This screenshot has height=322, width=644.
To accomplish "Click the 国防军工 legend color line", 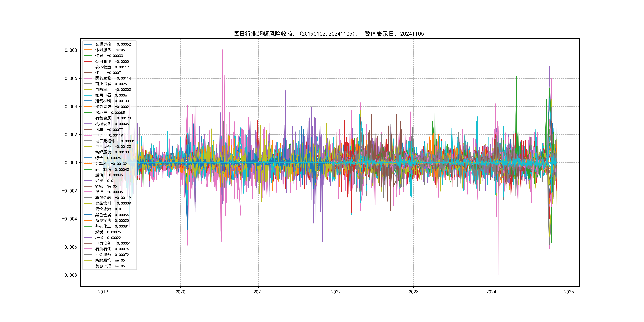I will (x=88, y=89).
